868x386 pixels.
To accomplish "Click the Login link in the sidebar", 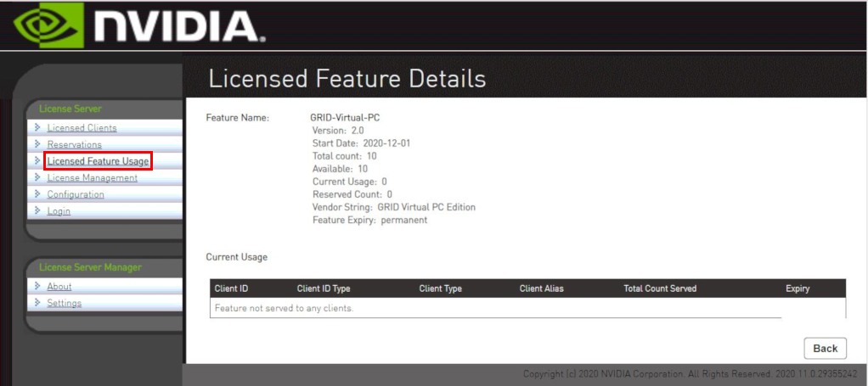I will coord(59,211).
